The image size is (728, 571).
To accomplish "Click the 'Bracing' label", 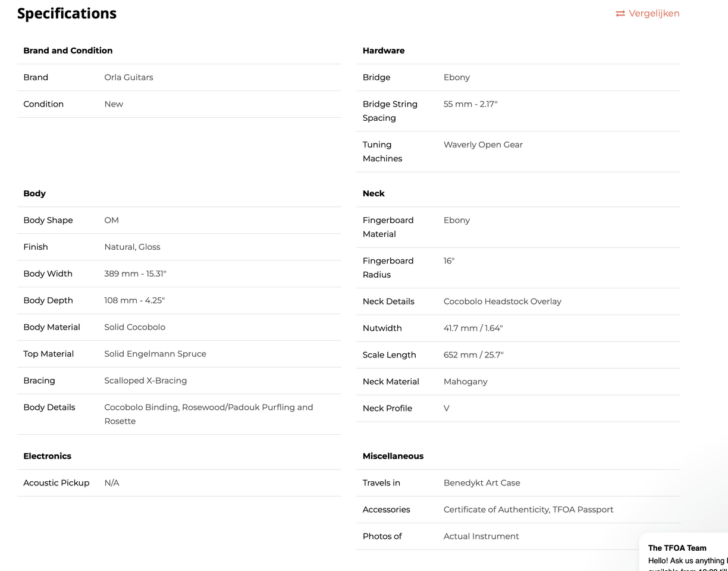I will coord(39,381).
